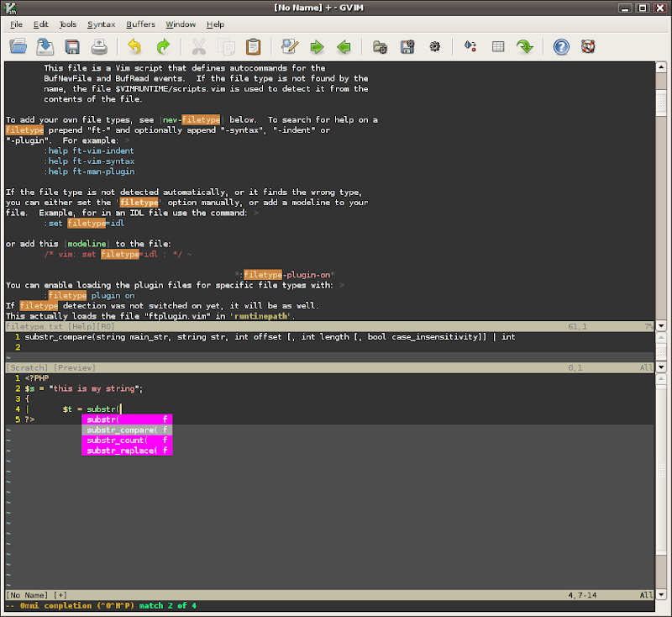Click the ":filetype plugin on" command line
The width and height of the screenshot is (672, 617).
coord(89,295)
